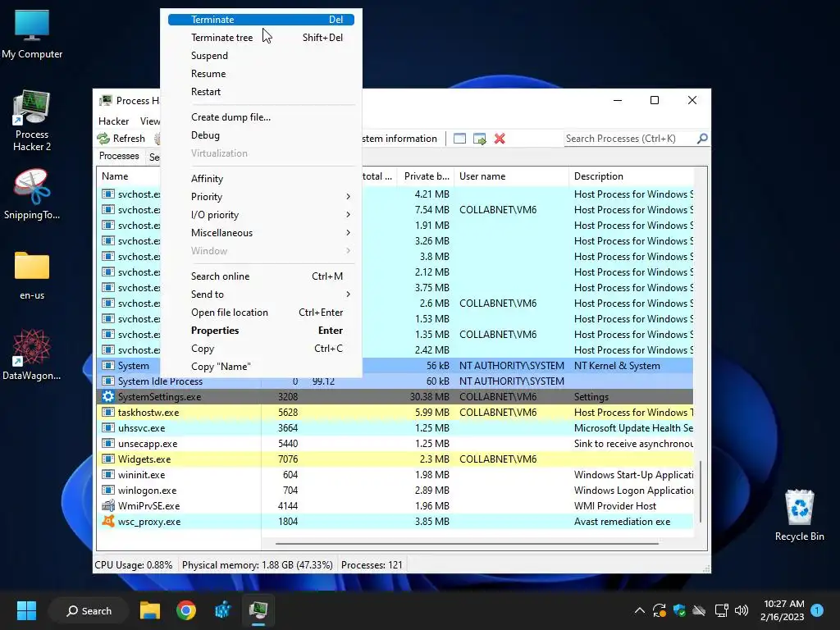Click Windows Security shield tray icon
This screenshot has height=630, width=840.
tap(679, 610)
